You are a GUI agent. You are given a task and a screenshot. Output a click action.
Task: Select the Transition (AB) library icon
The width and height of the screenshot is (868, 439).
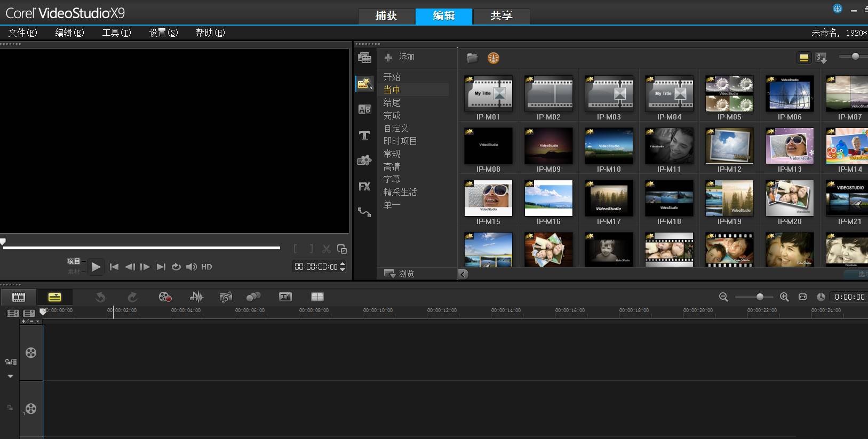364,109
